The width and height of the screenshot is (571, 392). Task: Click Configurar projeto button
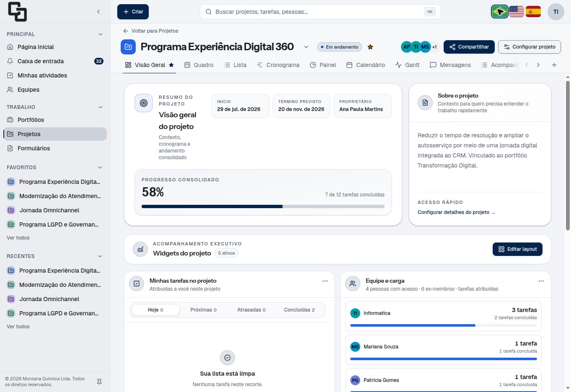(530, 47)
